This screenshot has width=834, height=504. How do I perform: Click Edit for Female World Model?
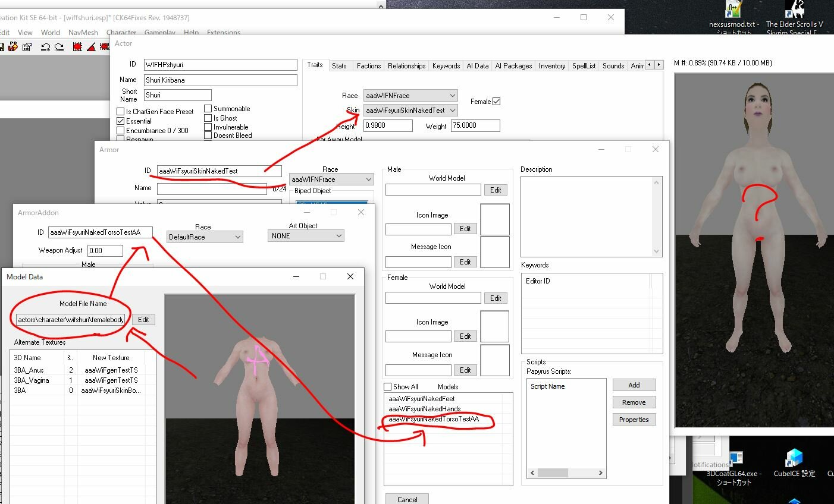(x=496, y=298)
